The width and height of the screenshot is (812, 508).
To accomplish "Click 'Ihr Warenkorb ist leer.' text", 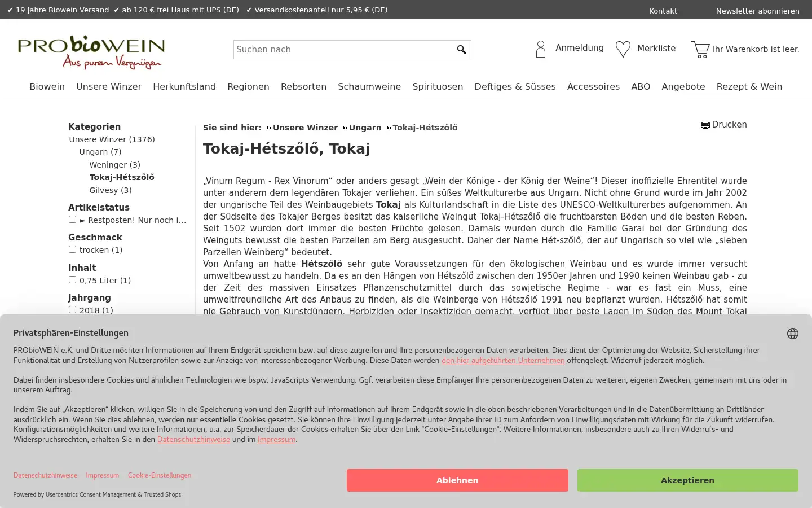I will (756, 49).
